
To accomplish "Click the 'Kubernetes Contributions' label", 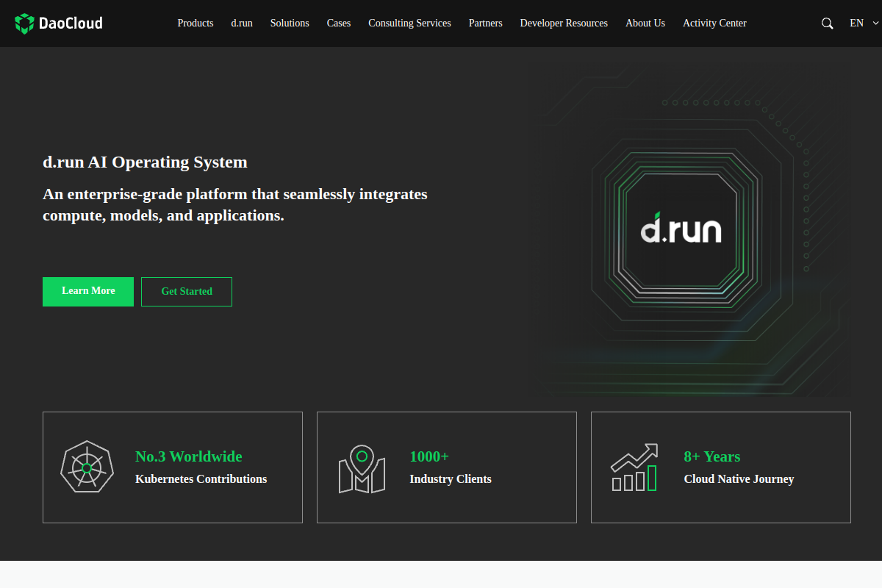I will point(201,479).
